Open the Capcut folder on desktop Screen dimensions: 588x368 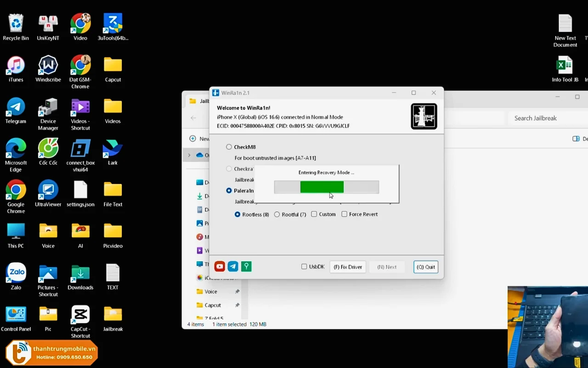(x=113, y=69)
